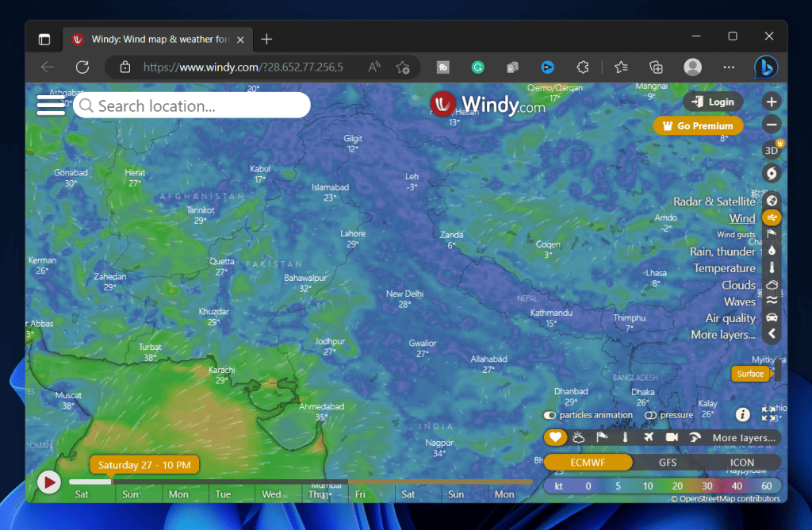Open favorites with the heart icon
The image size is (812, 530).
(555, 437)
